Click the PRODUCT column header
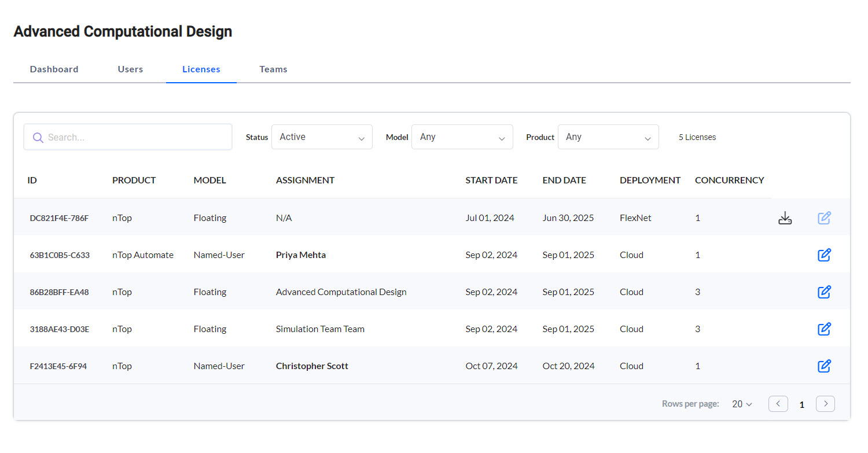Screen dimensions: 868x453 click(134, 181)
